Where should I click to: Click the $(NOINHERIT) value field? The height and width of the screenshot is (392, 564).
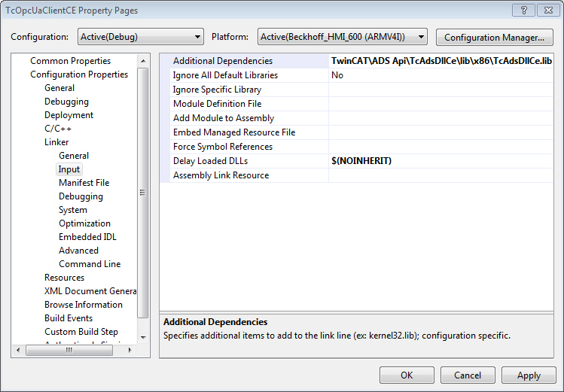[x=441, y=161]
